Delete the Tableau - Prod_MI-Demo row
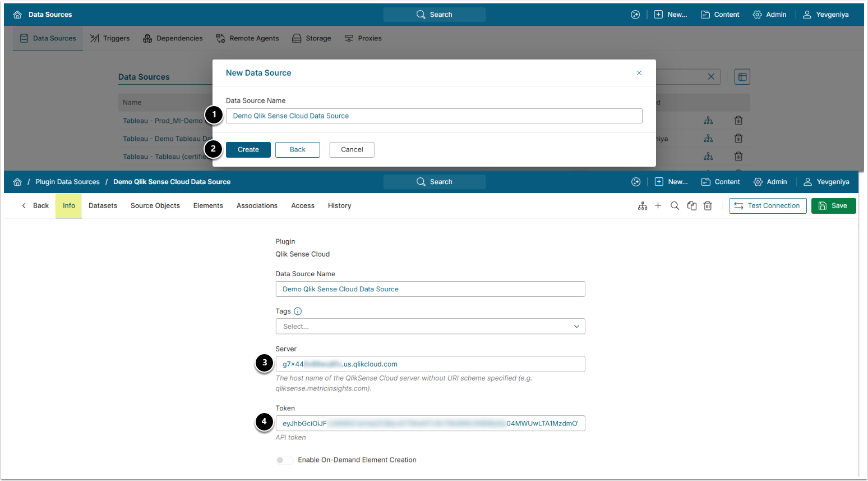 [x=738, y=121]
